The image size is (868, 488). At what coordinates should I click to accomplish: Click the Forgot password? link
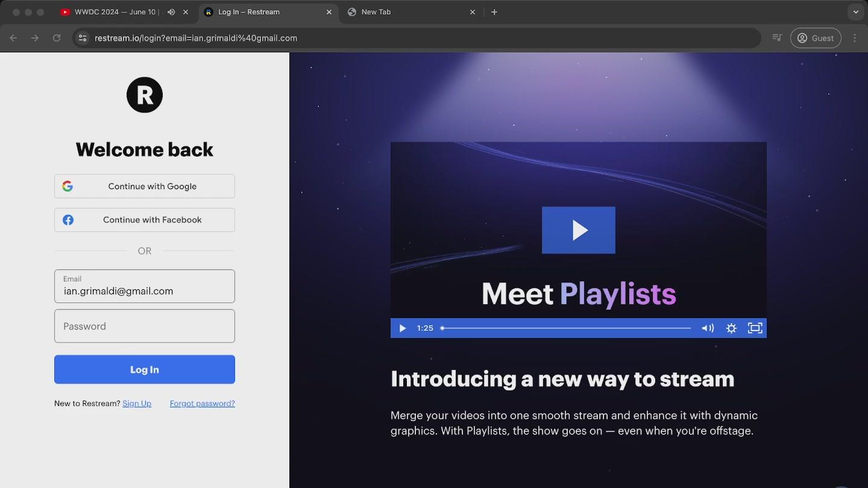(x=202, y=404)
